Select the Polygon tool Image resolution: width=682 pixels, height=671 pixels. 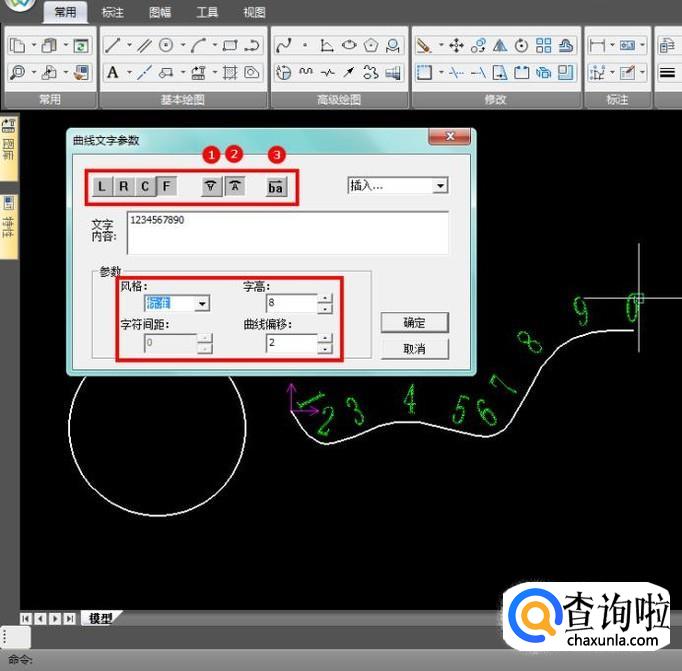(371, 45)
